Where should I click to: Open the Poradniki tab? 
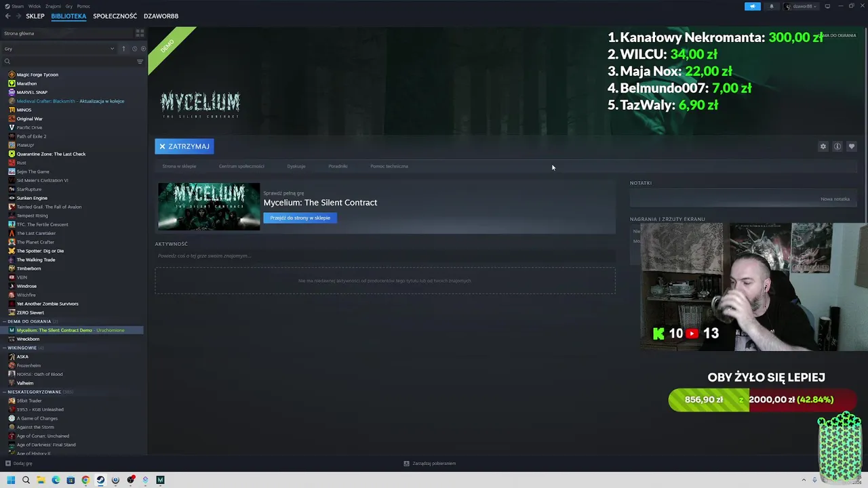click(x=338, y=166)
